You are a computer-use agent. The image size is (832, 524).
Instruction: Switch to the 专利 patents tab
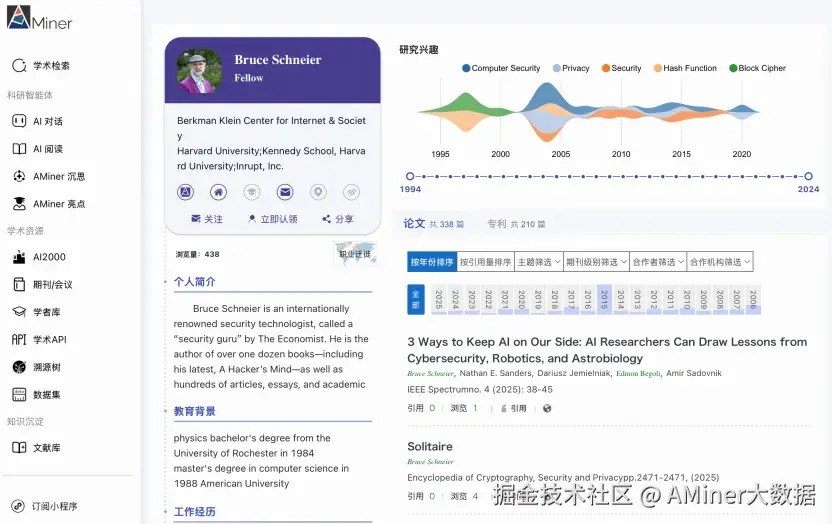[516, 224]
